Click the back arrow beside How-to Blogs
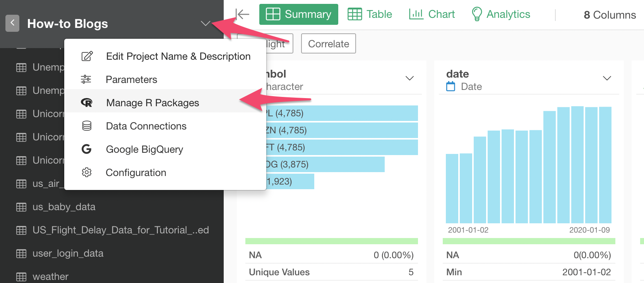The image size is (644, 283). coord(12,23)
